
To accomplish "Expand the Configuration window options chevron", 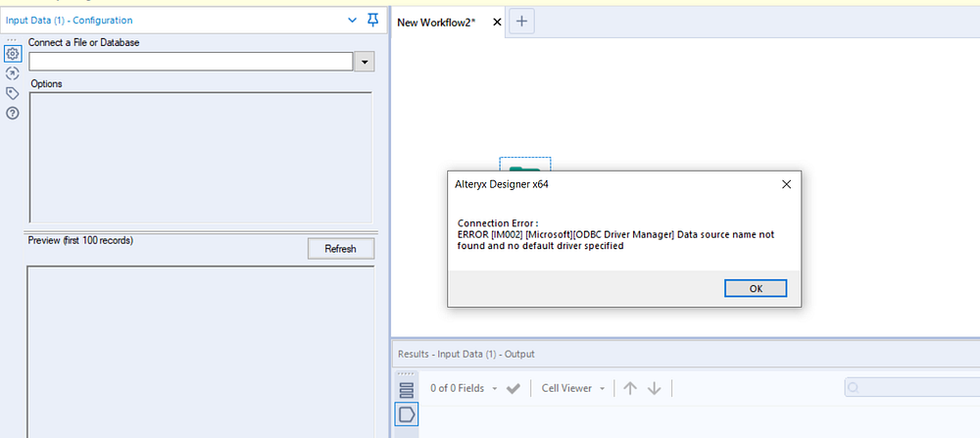I will pos(352,21).
